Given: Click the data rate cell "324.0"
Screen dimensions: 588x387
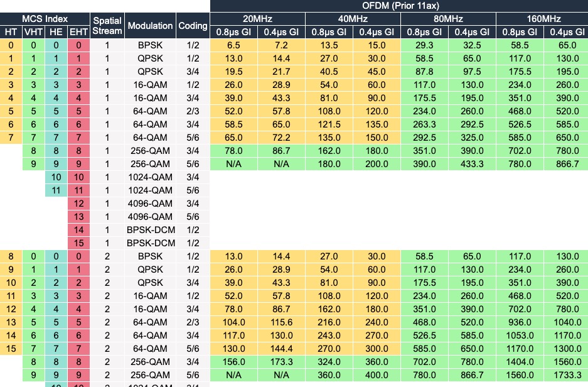Looking at the screenshot, I should (x=329, y=362).
